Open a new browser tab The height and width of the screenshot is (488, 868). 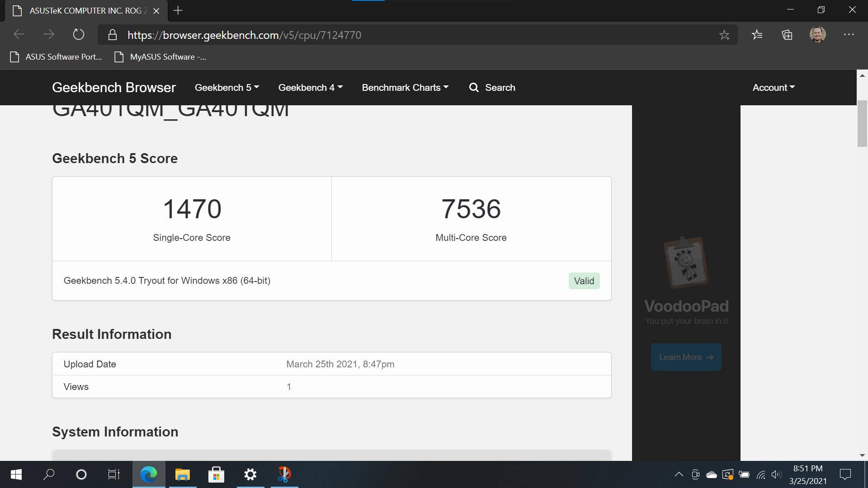click(x=178, y=10)
